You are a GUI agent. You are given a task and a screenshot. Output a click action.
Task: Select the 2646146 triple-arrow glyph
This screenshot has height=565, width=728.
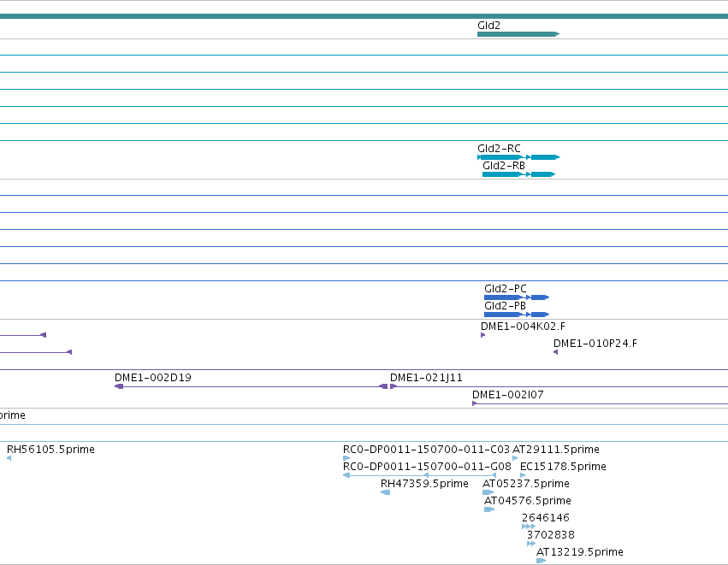tap(529, 527)
